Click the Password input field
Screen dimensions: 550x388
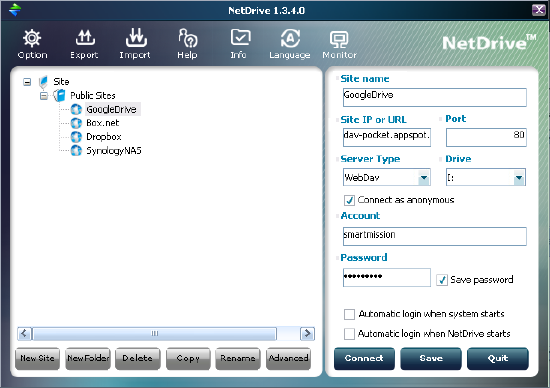coord(387,277)
